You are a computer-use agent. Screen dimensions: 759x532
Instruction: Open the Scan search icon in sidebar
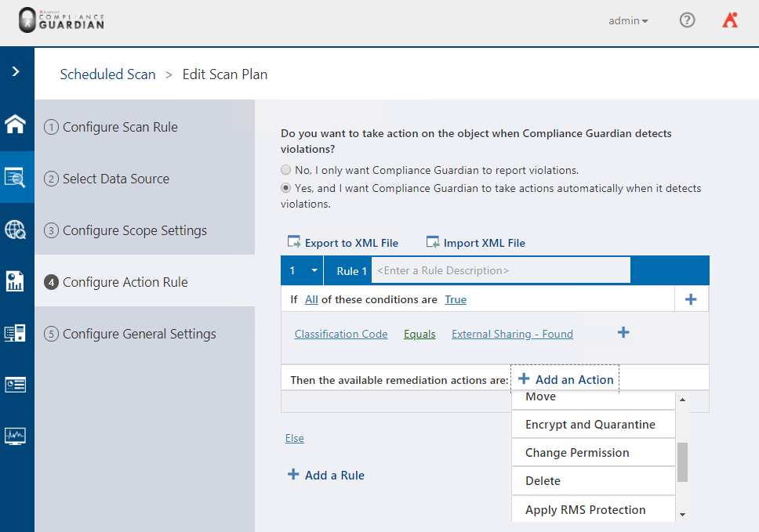pos(15,178)
